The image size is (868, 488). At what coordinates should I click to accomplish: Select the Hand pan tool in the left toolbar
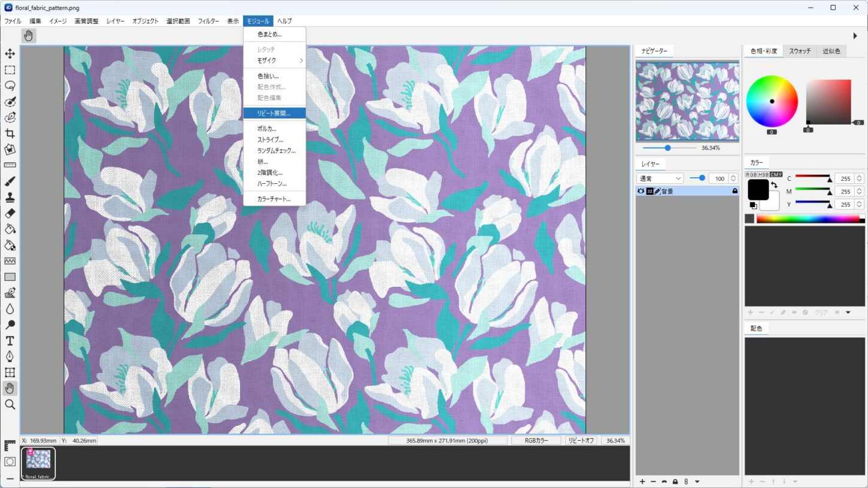pyautogui.click(x=10, y=389)
